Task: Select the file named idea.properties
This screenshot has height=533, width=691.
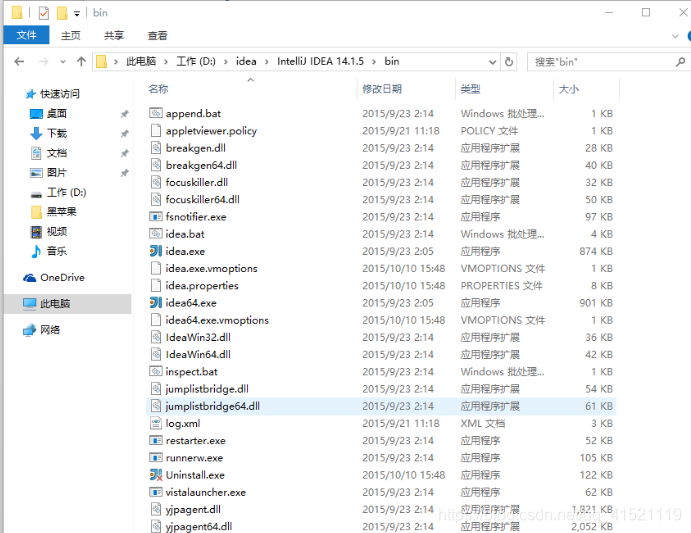Action: (x=202, y=286)
